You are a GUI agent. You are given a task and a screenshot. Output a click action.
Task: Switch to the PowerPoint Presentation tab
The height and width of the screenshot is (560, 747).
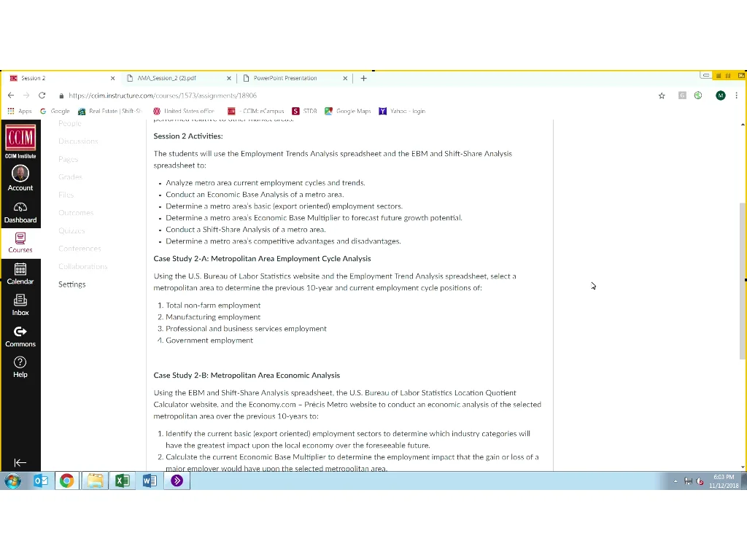point(295,78)
